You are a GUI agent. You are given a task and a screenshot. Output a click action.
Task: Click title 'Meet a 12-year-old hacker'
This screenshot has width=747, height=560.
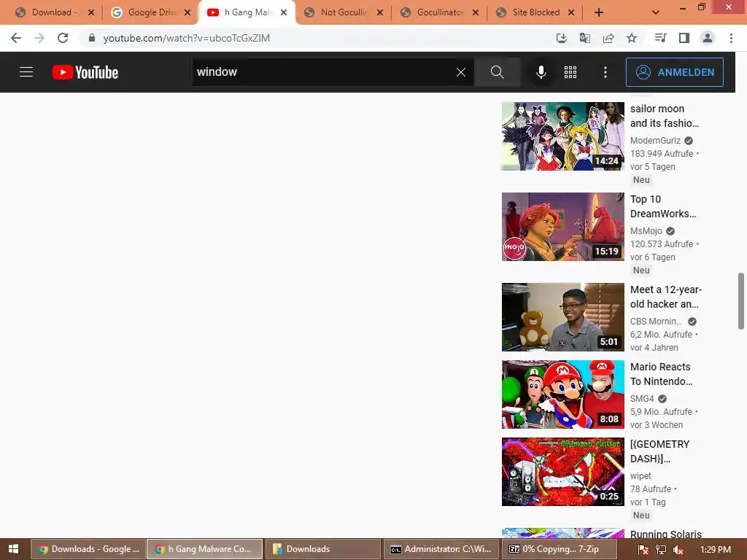click(x=666, y=297)
